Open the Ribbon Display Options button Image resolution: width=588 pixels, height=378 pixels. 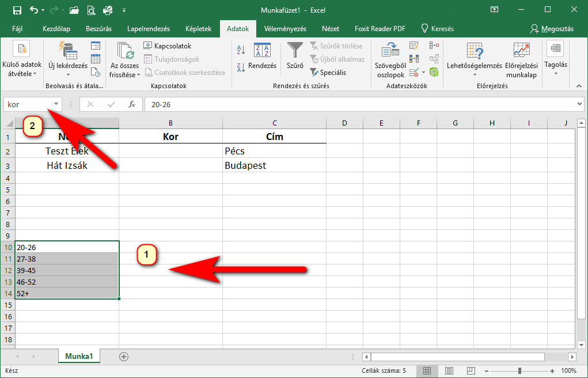point(494,10)
